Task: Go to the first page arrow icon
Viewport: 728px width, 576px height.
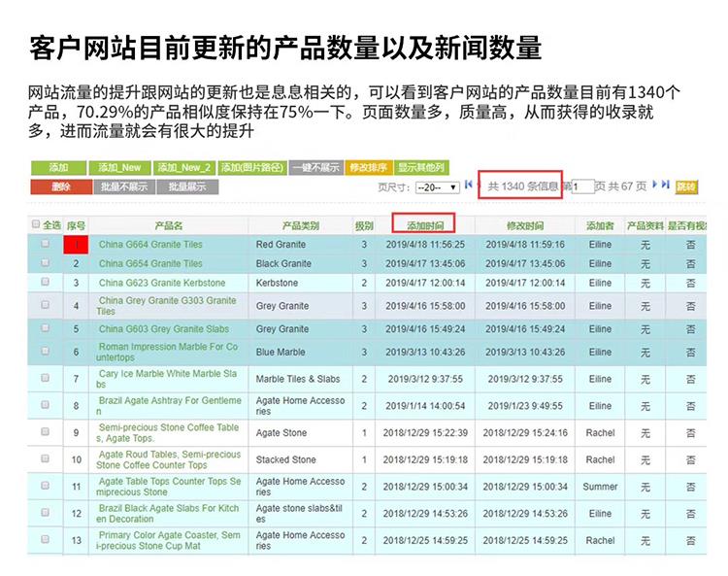Action: pos(469,185)
